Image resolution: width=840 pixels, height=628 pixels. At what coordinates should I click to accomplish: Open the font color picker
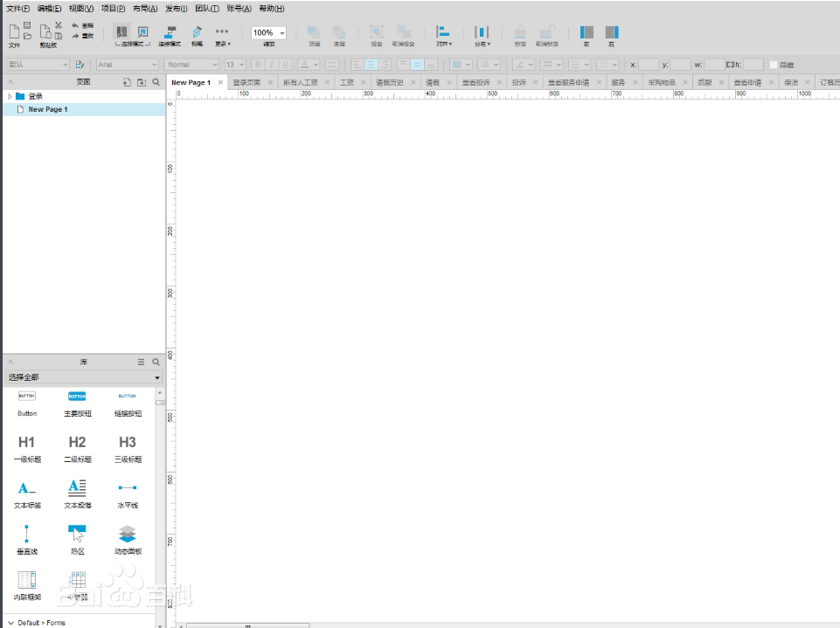tap(309, 65)
